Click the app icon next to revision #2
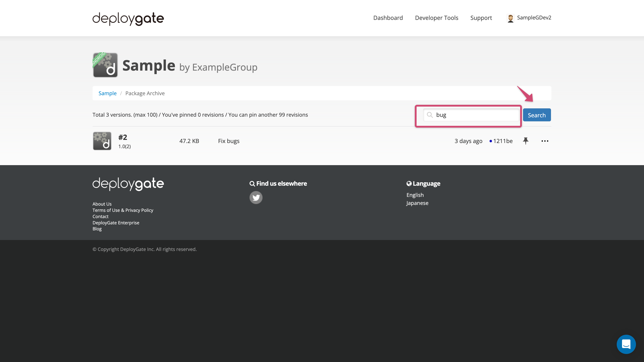This screenshot has width=644, height=362. (102, 141)
